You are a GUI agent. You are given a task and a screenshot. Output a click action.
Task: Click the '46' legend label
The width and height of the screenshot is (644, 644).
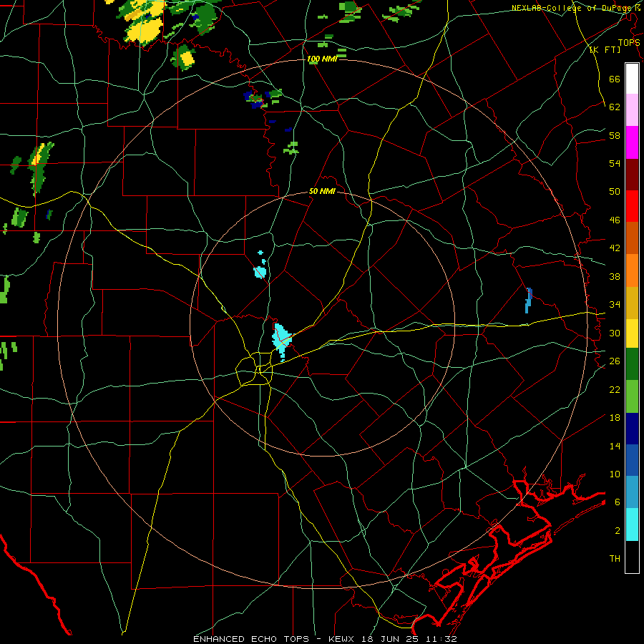click(x=615, y=220)
